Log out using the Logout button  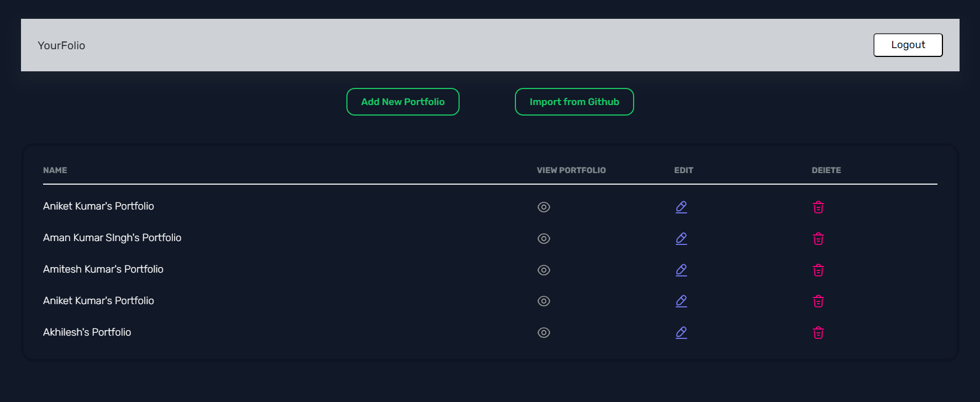point(908,45)
